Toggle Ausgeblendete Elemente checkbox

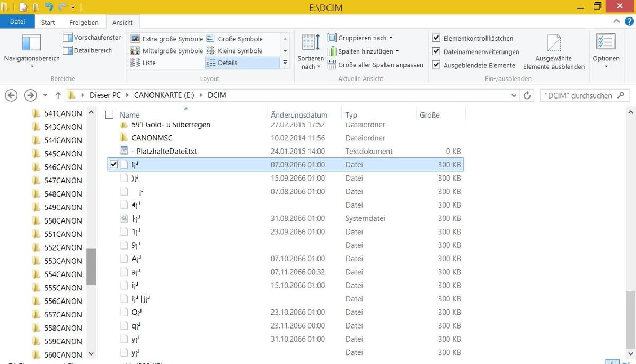(x=436, y=65)
